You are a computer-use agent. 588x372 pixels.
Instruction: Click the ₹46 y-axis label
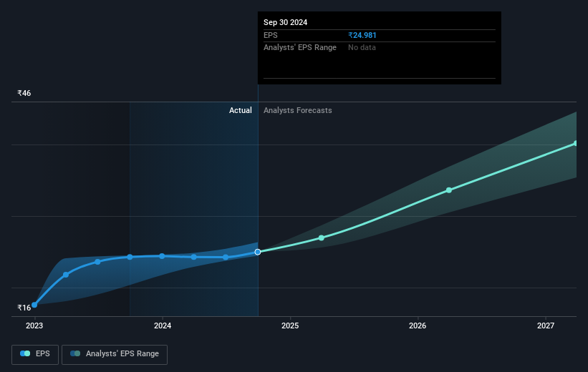click(x=24, y=93)
